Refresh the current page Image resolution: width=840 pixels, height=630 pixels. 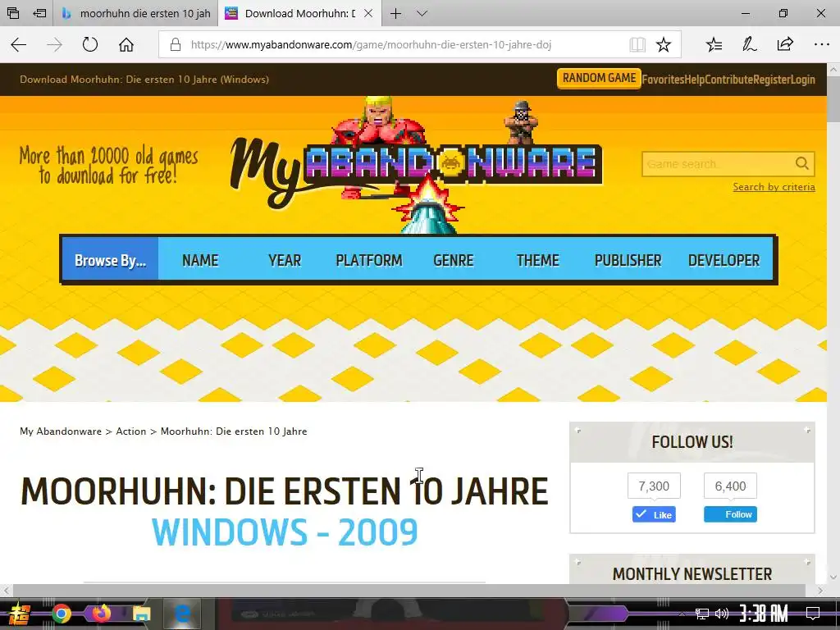point(90,44)
